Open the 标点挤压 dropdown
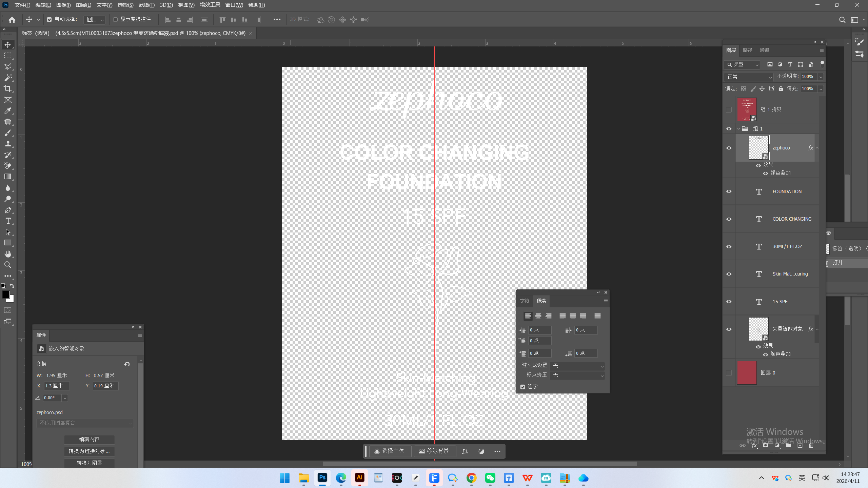Image resolution: width=868 pixels, height=488 pixels. (577, 375)
